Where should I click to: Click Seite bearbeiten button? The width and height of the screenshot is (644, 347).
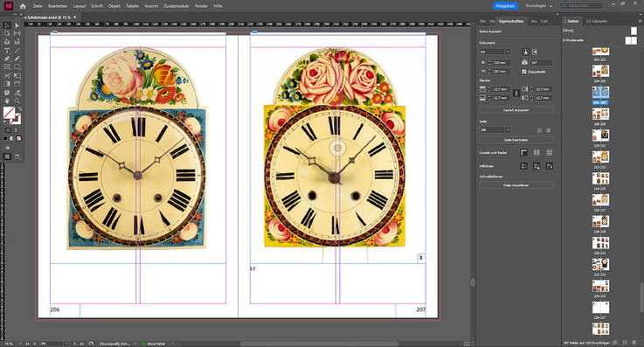pyautogui.click(x=516, y=140)
